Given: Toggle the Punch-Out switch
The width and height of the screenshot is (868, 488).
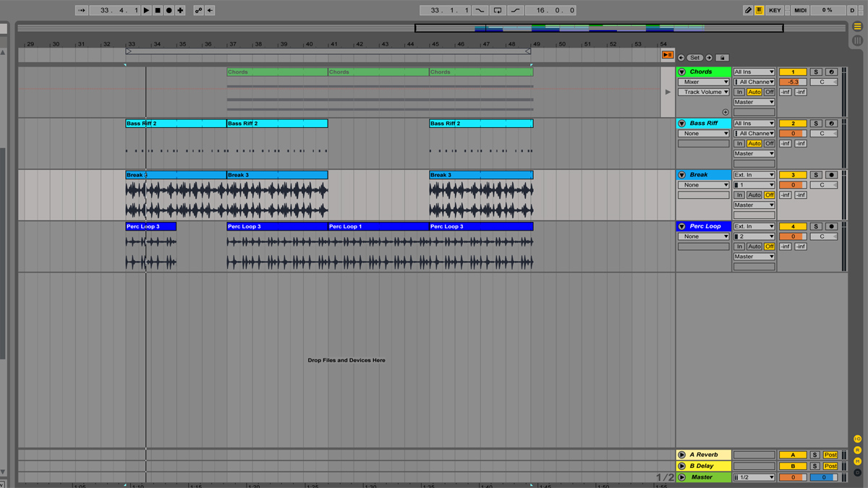Looking at the screenshot, I should pos(515,10).
